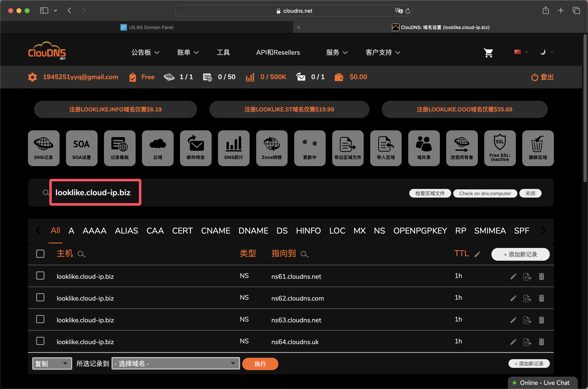588x389 pixels.
Task: Click API和Resellers menu item
Action: [x=278, y=52]
